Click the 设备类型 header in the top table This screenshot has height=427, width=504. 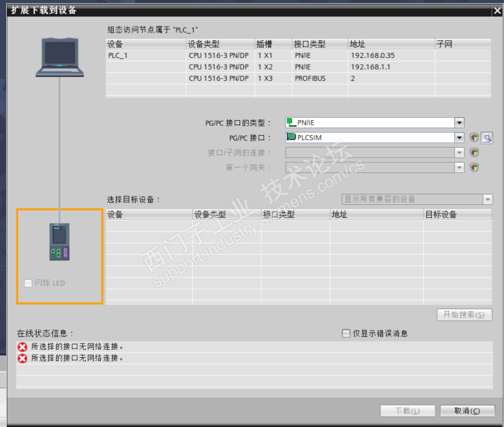(220, 44)
